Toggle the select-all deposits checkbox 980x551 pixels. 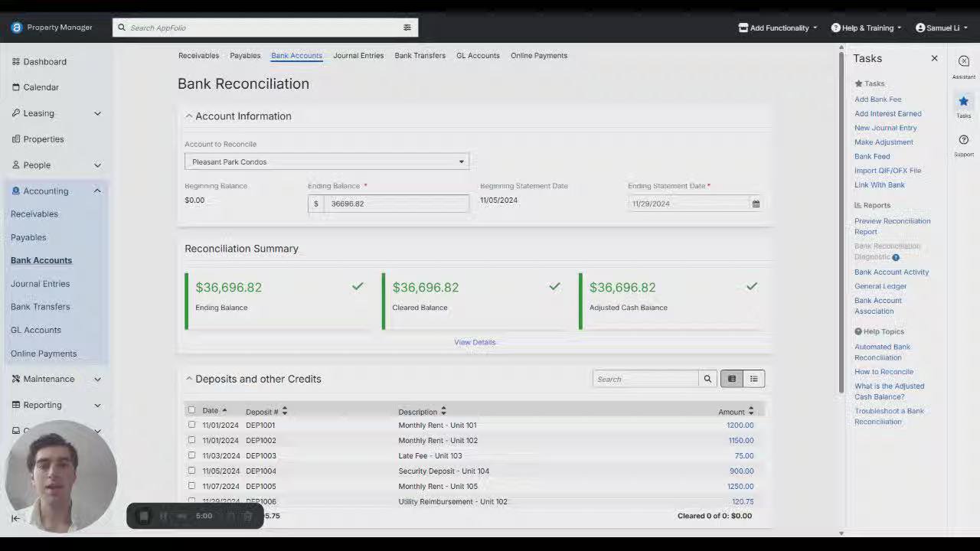(191, 410)
